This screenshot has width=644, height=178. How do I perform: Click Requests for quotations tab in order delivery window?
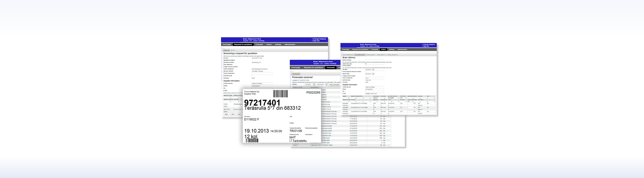coord(360,49)
